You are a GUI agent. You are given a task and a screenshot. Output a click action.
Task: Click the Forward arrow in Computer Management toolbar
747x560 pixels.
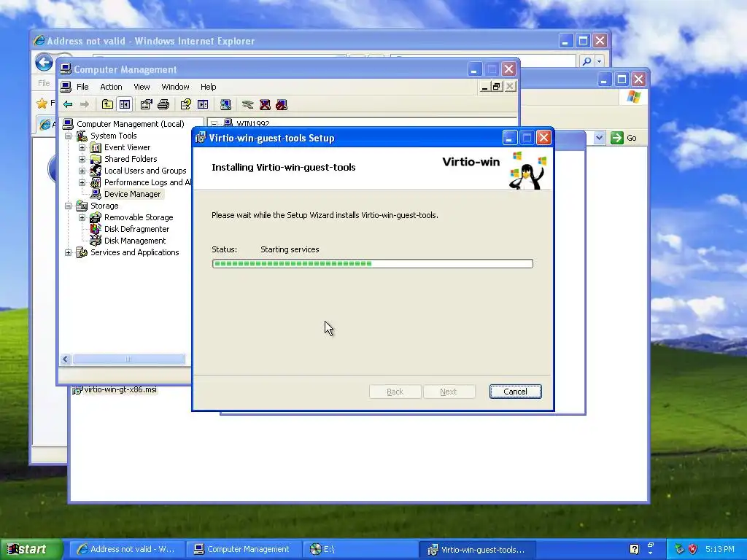click(85, 104)
